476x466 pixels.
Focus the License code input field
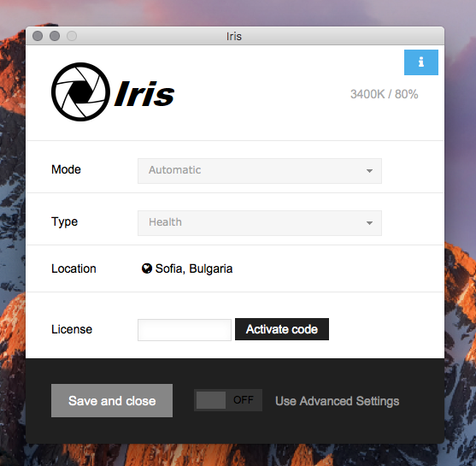185,330
